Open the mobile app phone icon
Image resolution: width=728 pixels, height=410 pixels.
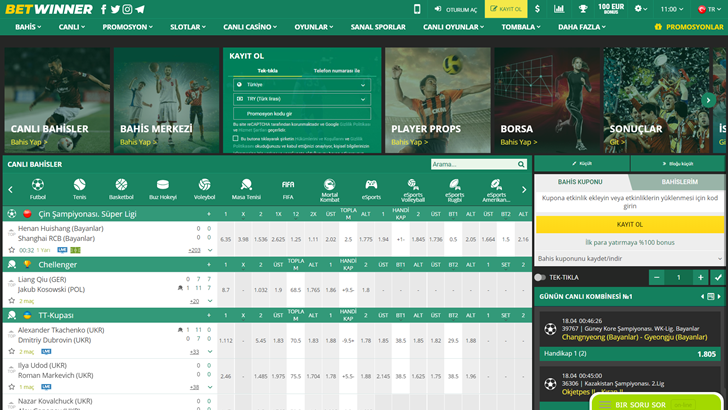(417, 9)
